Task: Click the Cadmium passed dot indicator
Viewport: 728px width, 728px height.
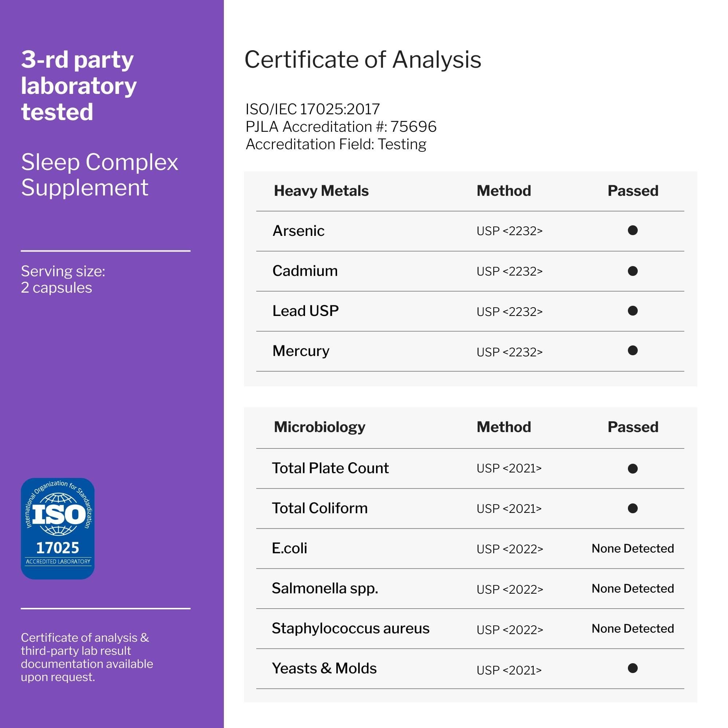Action: (633, 271)
